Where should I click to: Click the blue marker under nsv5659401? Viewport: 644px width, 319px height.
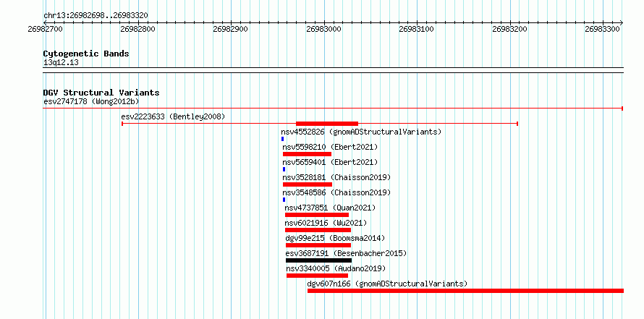(x=284, y=169)
